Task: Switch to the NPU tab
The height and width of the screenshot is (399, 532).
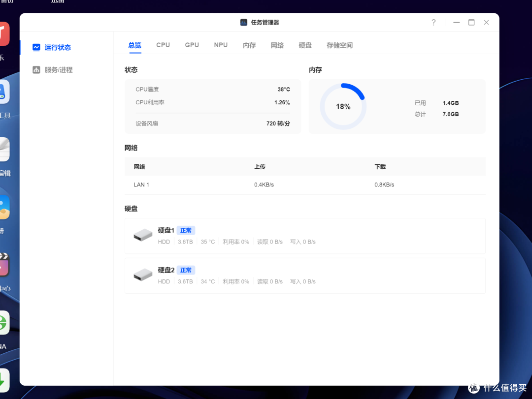Action: [x=221, y=45]
